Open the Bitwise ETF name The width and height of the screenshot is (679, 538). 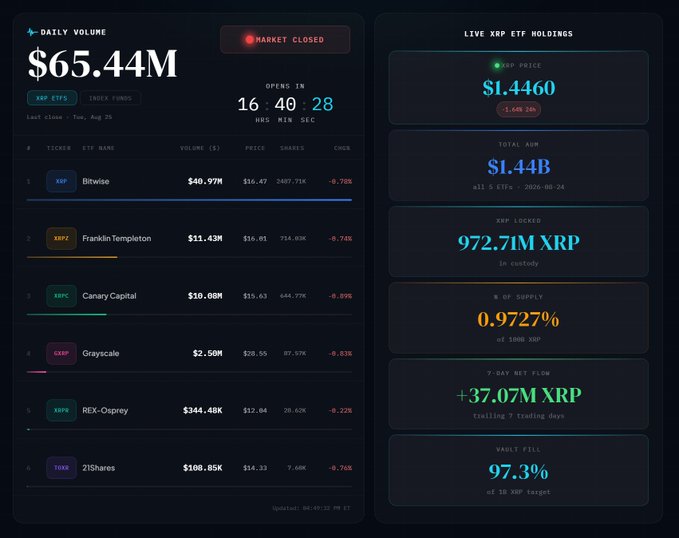pos(96,181)
